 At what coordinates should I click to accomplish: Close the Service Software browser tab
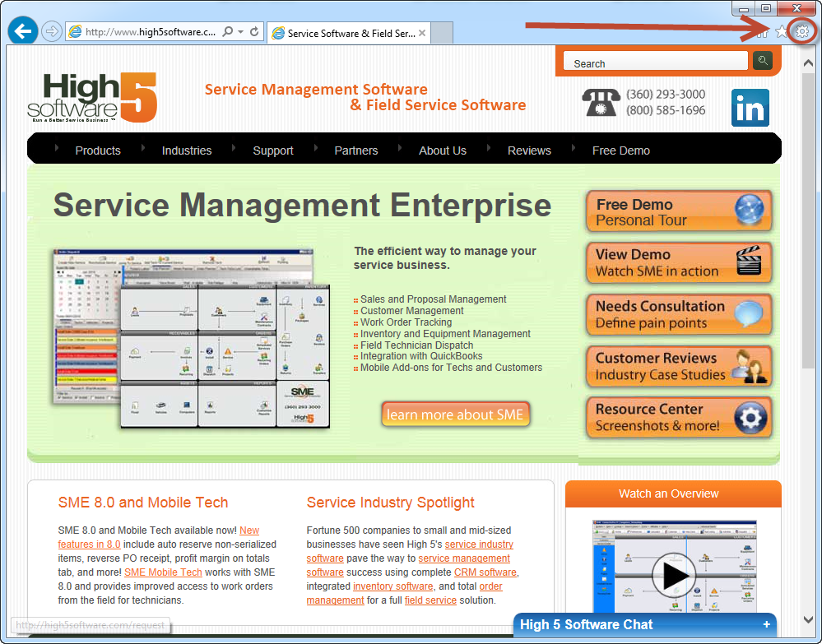point(422,33)
